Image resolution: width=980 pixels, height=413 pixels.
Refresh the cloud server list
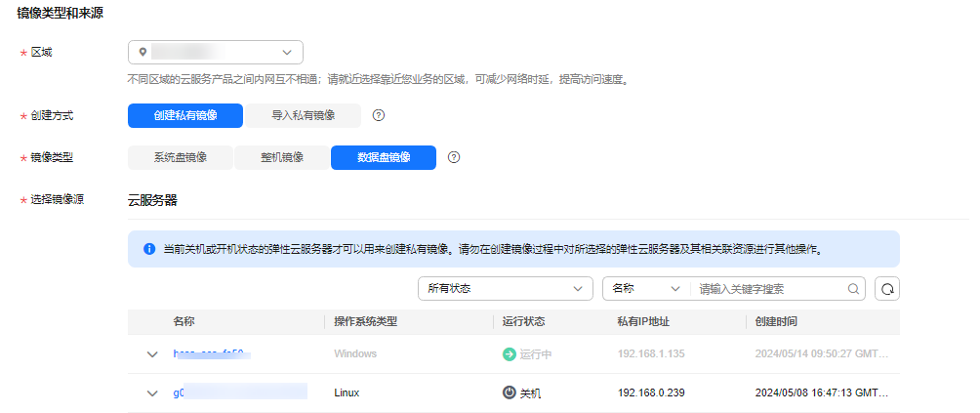[887, 289]
